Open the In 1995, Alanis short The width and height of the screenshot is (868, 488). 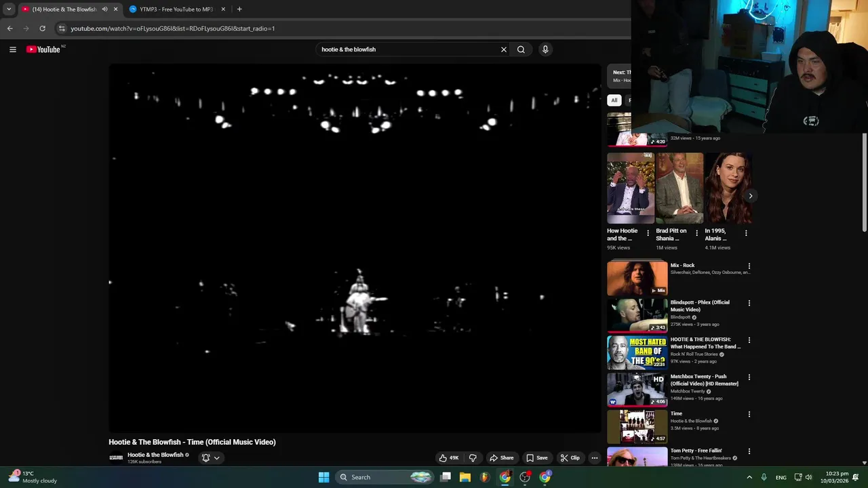pos(728,188)
